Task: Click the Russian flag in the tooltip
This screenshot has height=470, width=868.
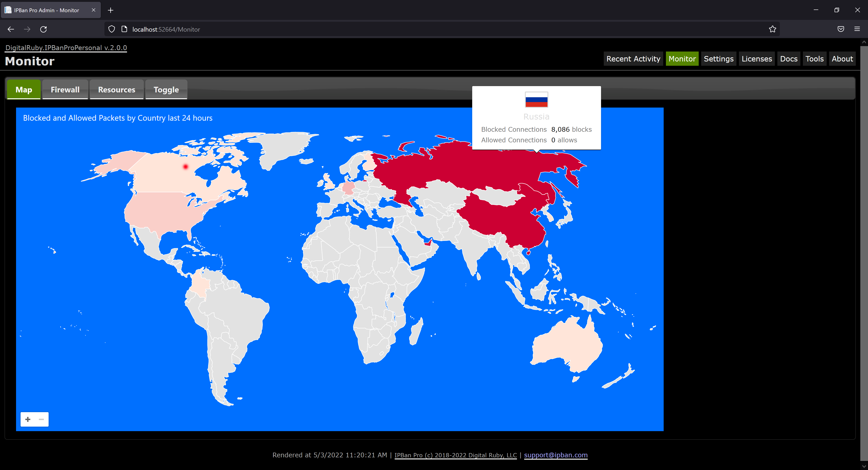Action: pos(536,100)
